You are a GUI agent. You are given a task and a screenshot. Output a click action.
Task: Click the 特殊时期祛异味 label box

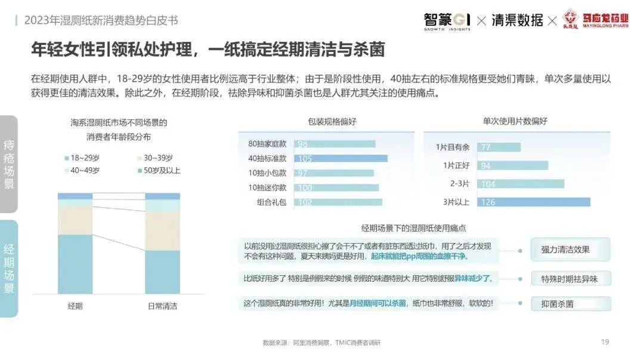click(x=570, y=279)
